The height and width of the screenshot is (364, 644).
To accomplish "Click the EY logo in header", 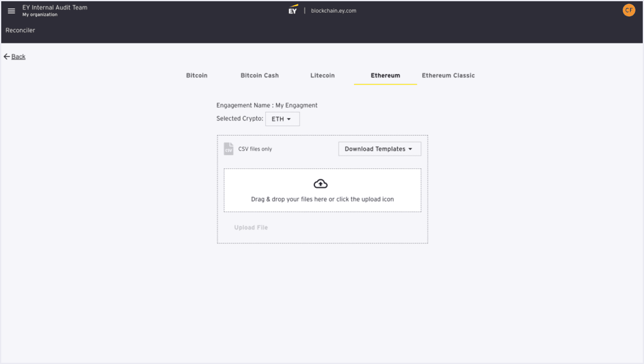I will click(293, 10).
